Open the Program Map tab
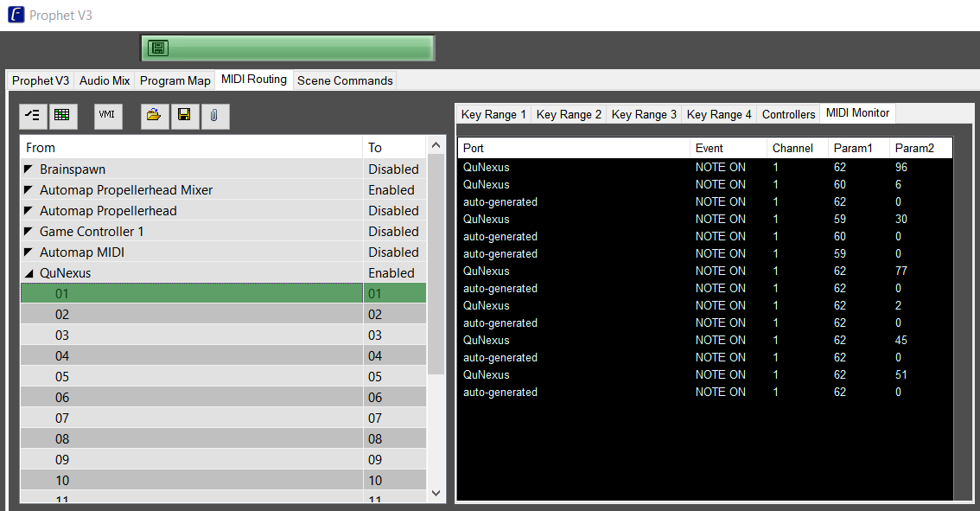The image size is (980, 511). pos(175,80)
